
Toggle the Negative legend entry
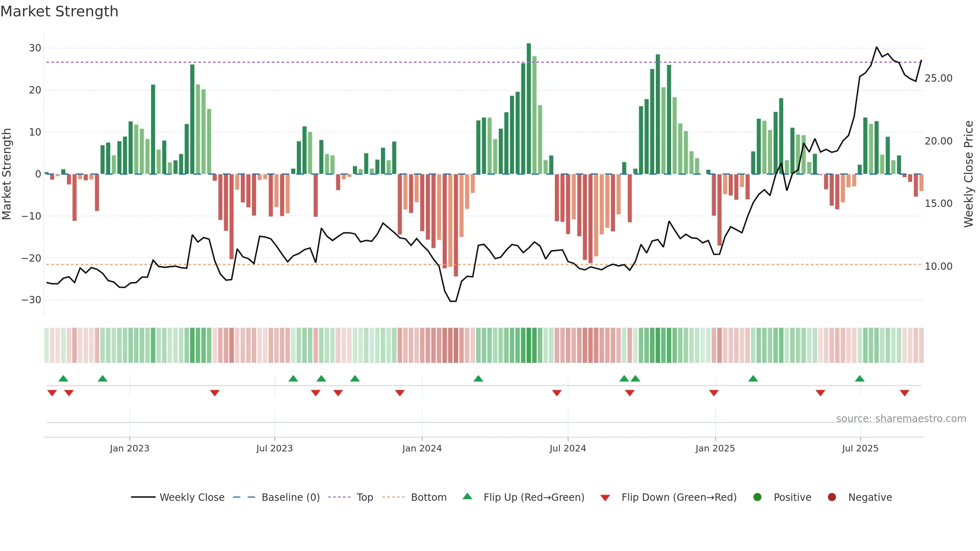pyautogui.click(x=860, y=497)
